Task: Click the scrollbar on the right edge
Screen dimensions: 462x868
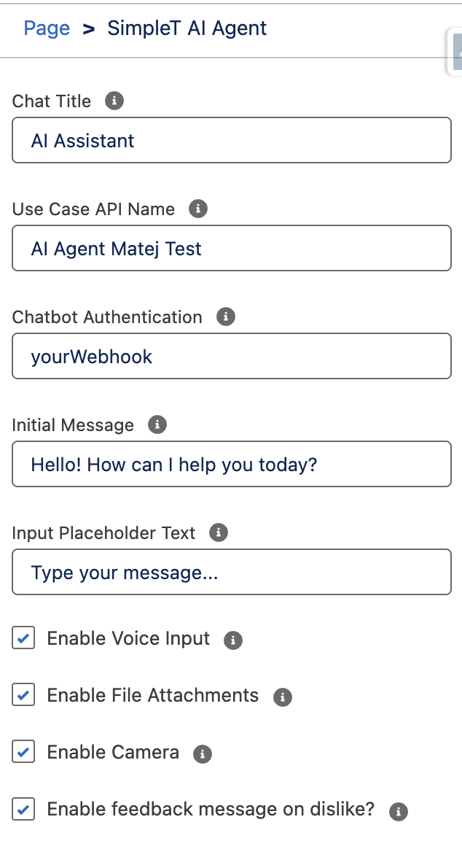Action: click(457, 51)
